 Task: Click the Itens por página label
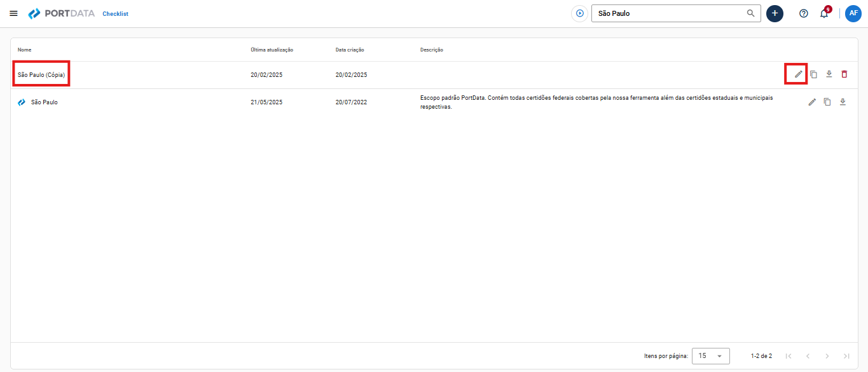coord(666,356)
